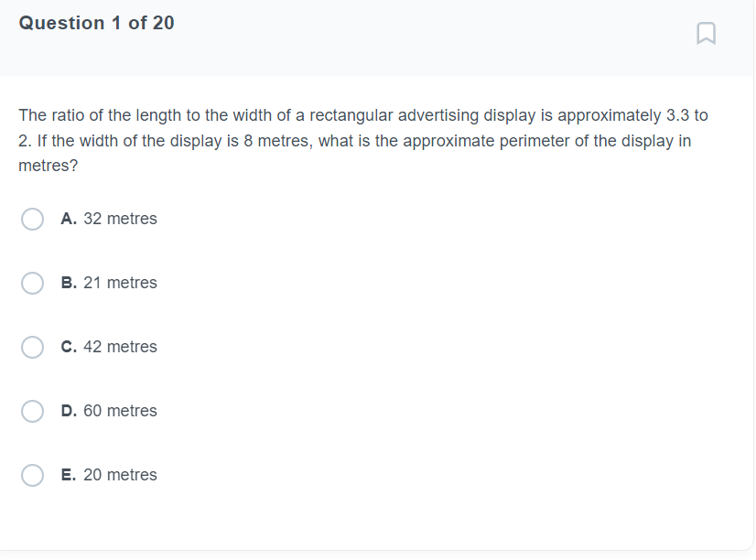The height and width of the screenshot is (560, 756).
Task: Select the 'Question 1 of 20' header
Action: [x=95, y=23]
